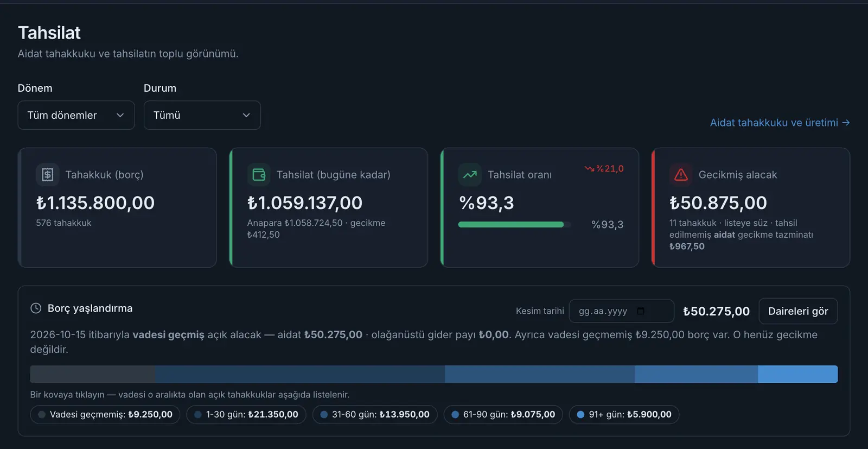
Task: Open the Durum dropdown showing Tümü
Action: 202,115
